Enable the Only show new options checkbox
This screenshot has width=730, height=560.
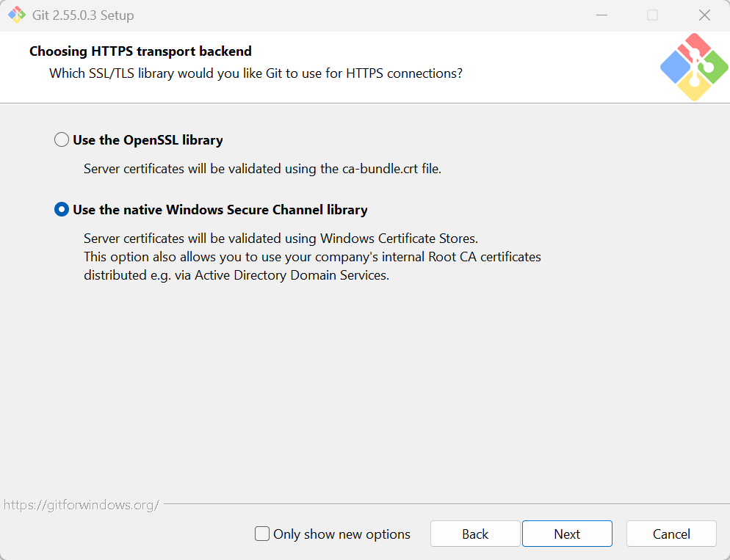[262, 534]
